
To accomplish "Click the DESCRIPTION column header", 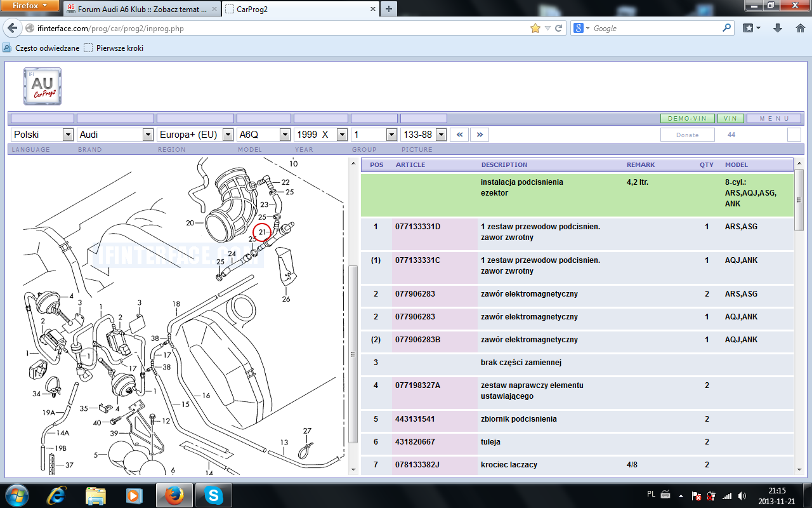I will (504, 164).
